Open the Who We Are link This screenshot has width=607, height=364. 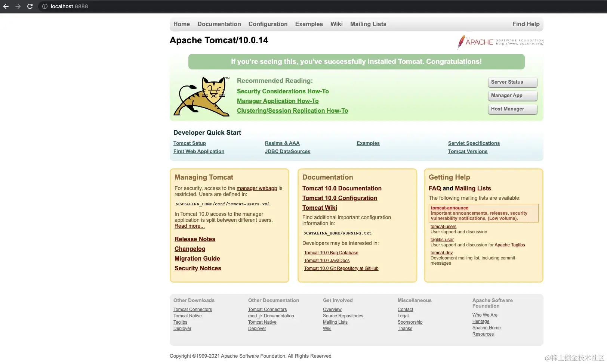(x=485, y=315)
